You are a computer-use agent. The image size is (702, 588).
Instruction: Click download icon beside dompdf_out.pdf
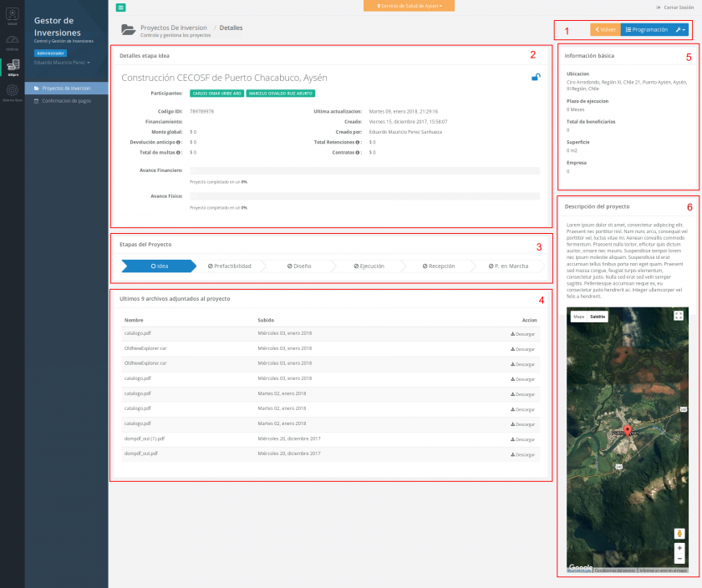tap(513, 454)
